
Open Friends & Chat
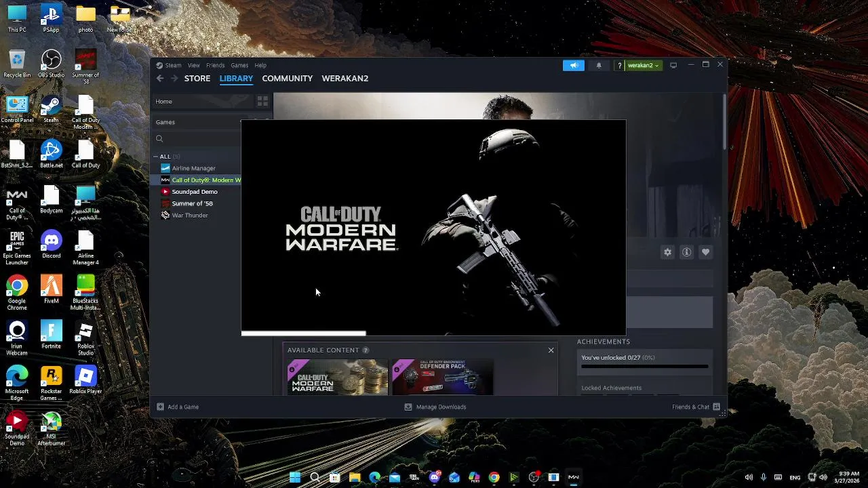coord(696,407)
